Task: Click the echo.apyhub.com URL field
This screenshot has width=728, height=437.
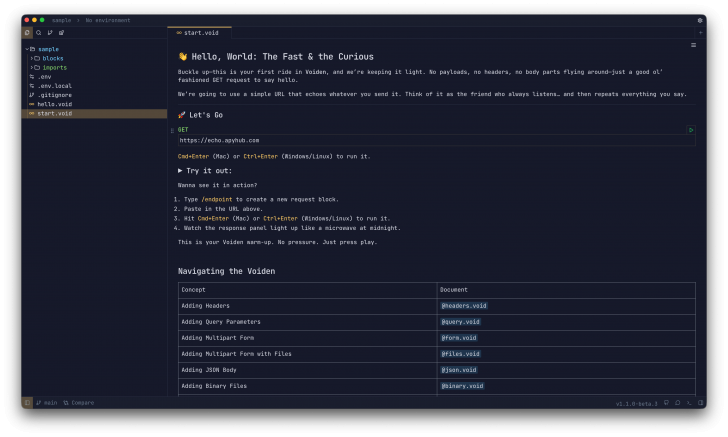Action: pyautogui.click(x=220, y=140)
